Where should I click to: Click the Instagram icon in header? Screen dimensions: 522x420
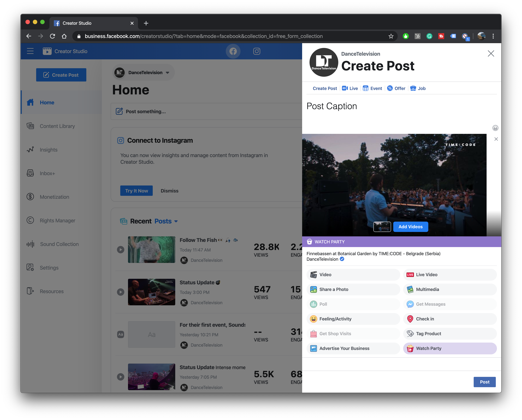tap(257, 51)
